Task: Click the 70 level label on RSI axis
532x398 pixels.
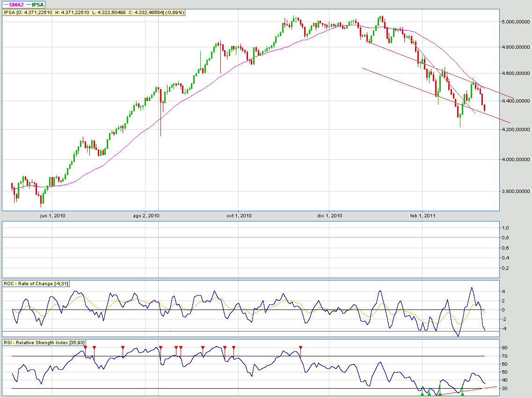Action: [x=505, y=357]
